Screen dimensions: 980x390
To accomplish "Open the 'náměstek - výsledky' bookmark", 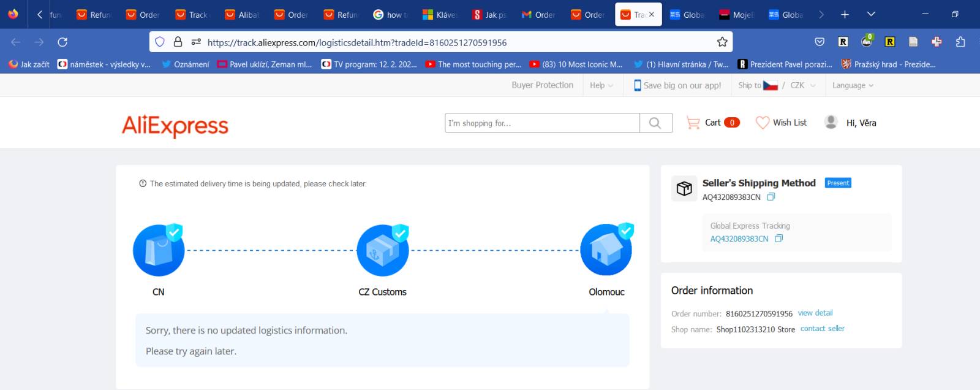I will click(x=104, y=64).
